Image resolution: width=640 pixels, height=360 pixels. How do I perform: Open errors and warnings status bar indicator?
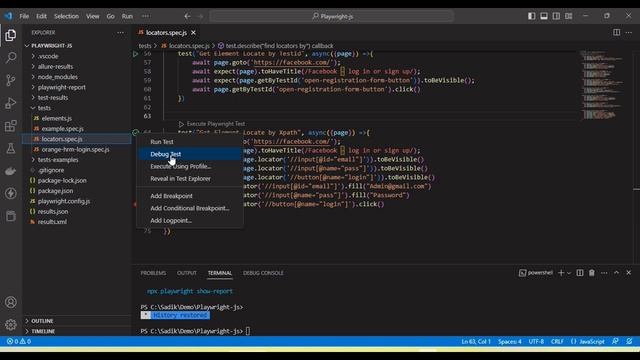click(x=19, y=341)
